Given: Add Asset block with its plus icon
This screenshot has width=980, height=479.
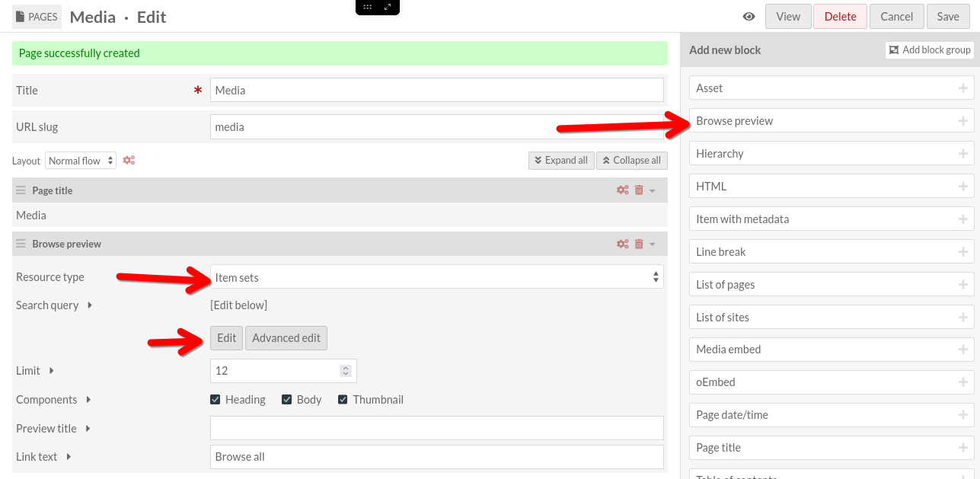Looking at the screenshot, I should (963, 88).
